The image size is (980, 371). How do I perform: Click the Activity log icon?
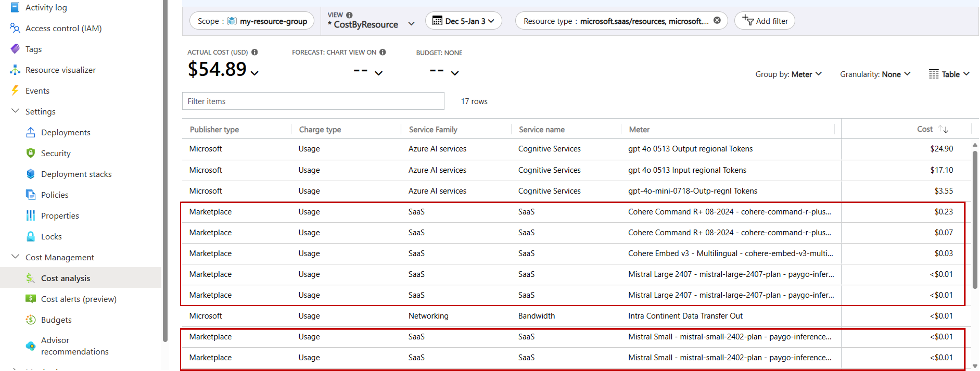click(x=15, y=7)
